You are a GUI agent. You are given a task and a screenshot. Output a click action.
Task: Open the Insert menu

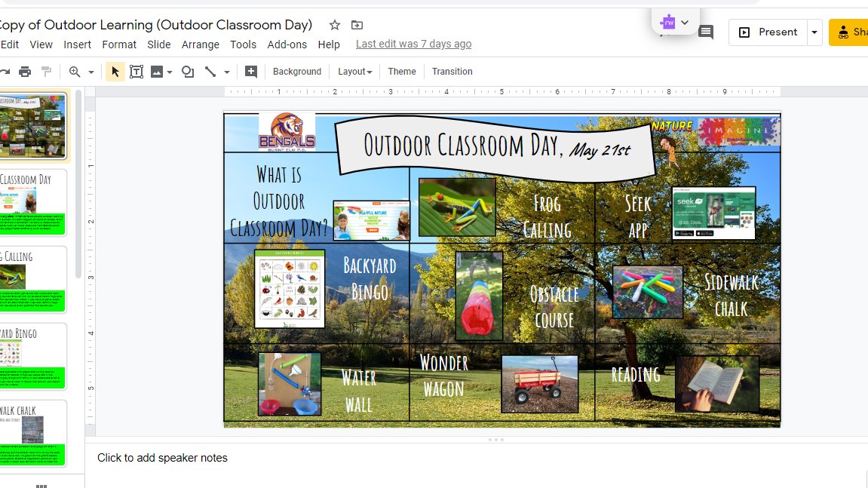pyautogui.click(x=77, y=45)
